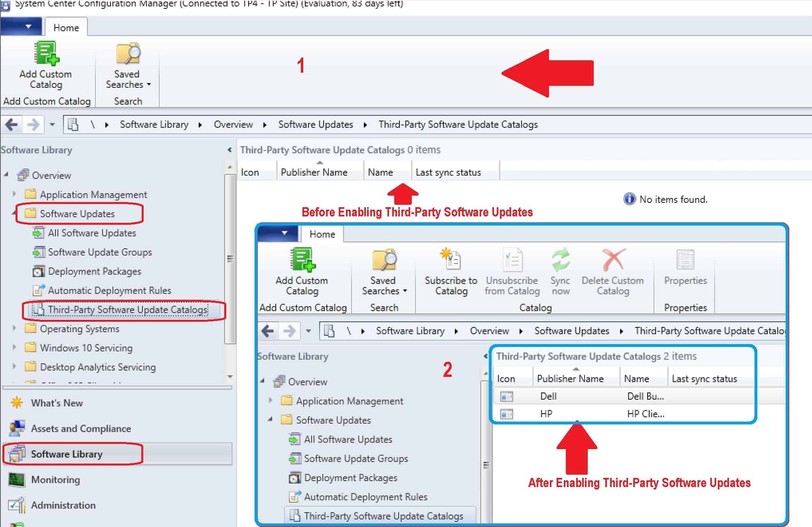Click Subscribe to Catalog button
This screenshot has width=812, height=527.
coord(451,271)
